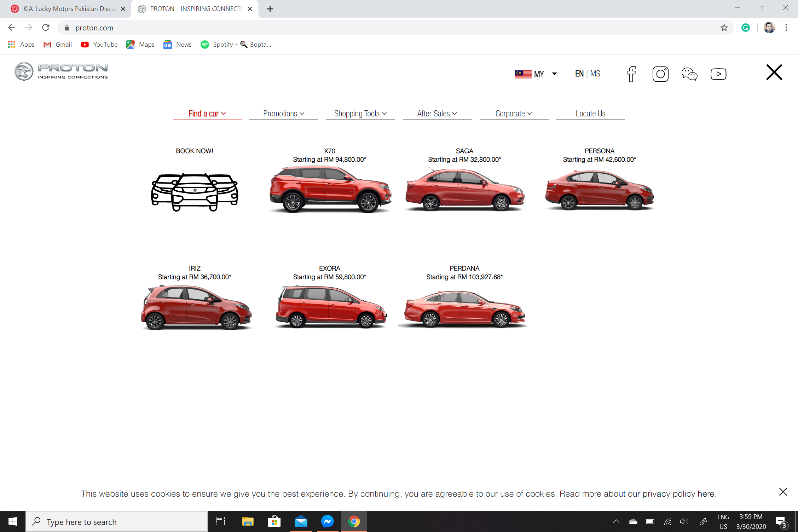Open the Apps bookmark
Image resolution: width=798 pixels, height=532 pixels.
coord(21,45)
